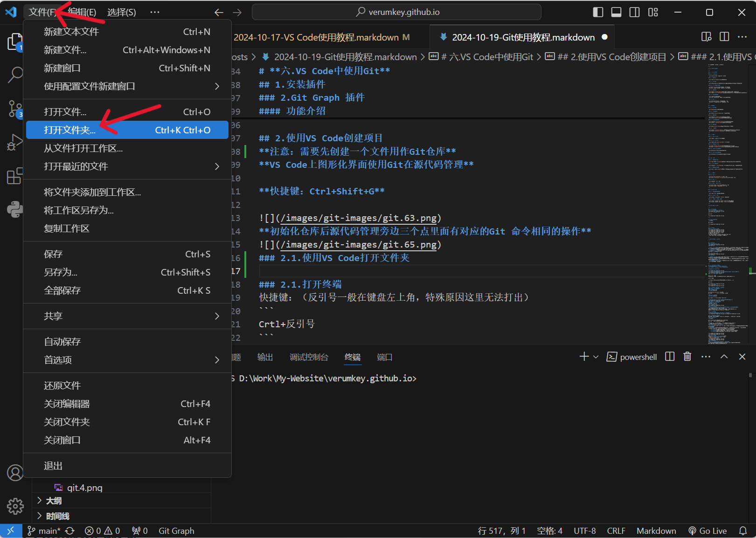Open the Accounts menu icon
Screen dimensions: 756x538
pyautogui.click(x=15, y=473)
